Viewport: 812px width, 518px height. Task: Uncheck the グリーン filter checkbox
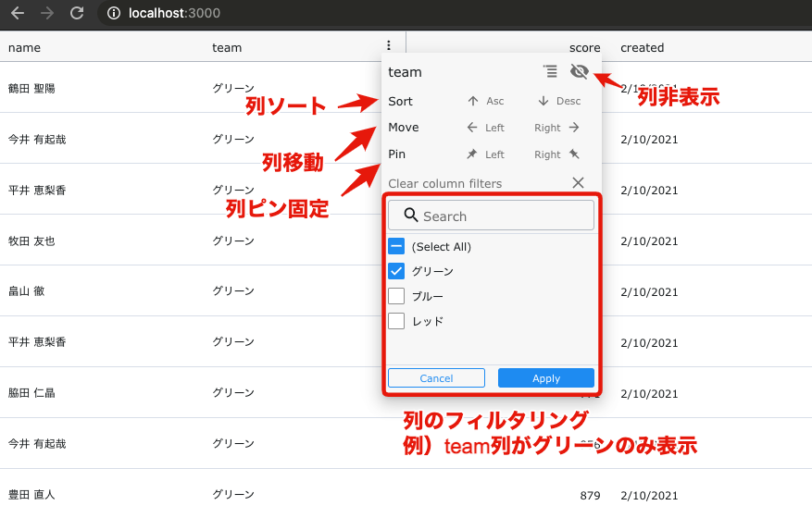[x=396, y=271]
